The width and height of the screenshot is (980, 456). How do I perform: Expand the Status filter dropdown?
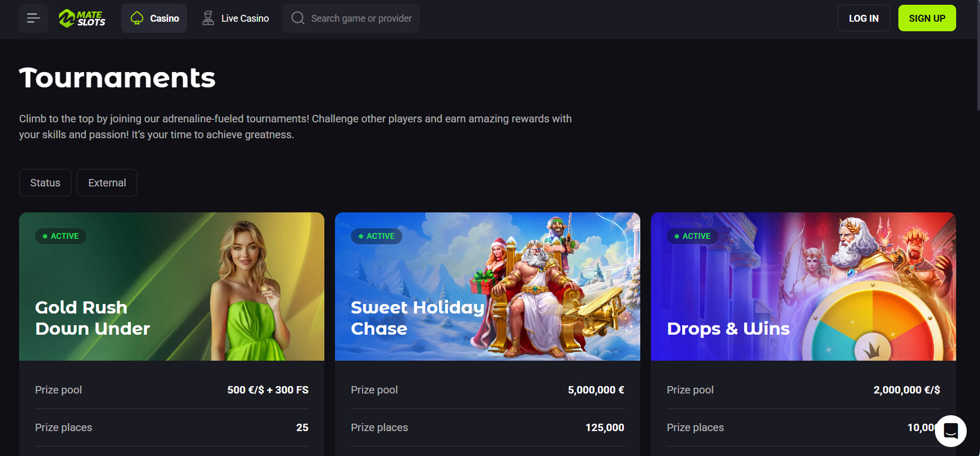tap(45, 183)
